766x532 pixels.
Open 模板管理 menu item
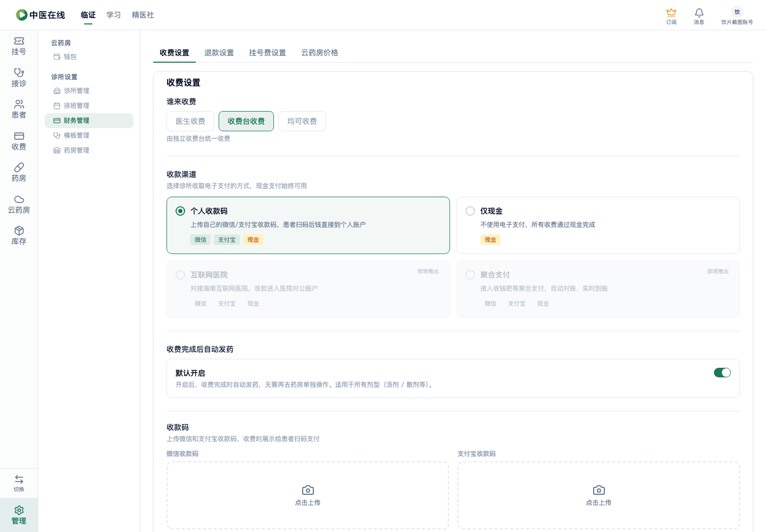click(89, 136)
